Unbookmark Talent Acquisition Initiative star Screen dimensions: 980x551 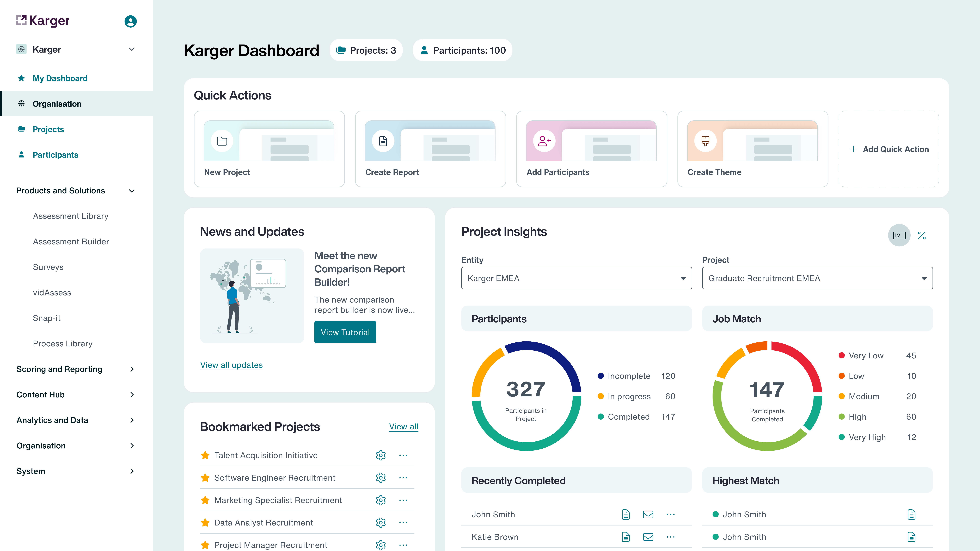tap(205, 455)
